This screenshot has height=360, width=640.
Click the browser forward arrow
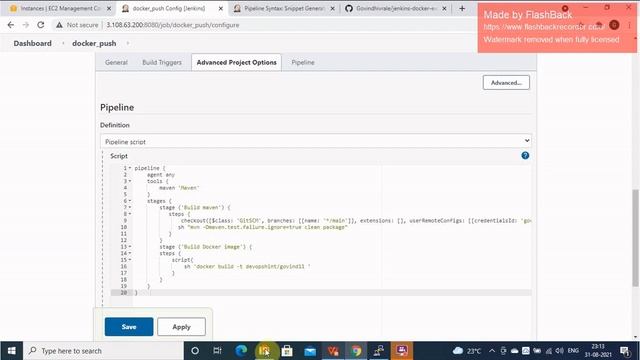point(26,25)
